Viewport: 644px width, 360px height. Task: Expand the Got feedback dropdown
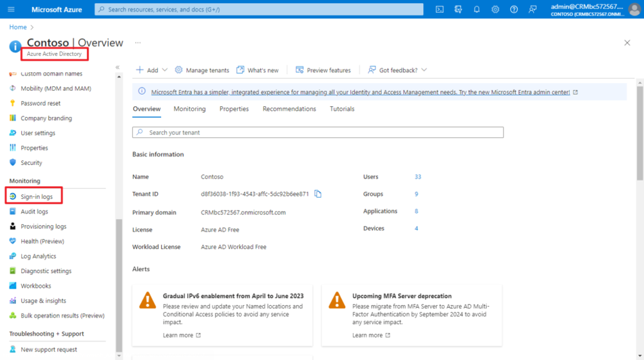click(397, 70)
